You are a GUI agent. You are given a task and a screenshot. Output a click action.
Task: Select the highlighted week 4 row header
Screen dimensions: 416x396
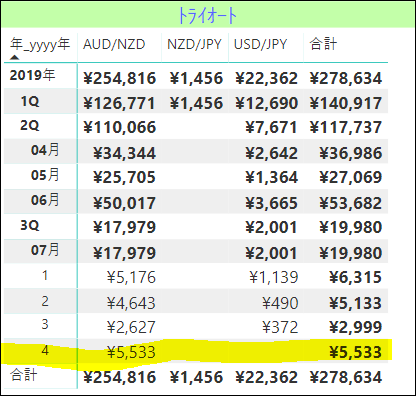coord(45,350)
